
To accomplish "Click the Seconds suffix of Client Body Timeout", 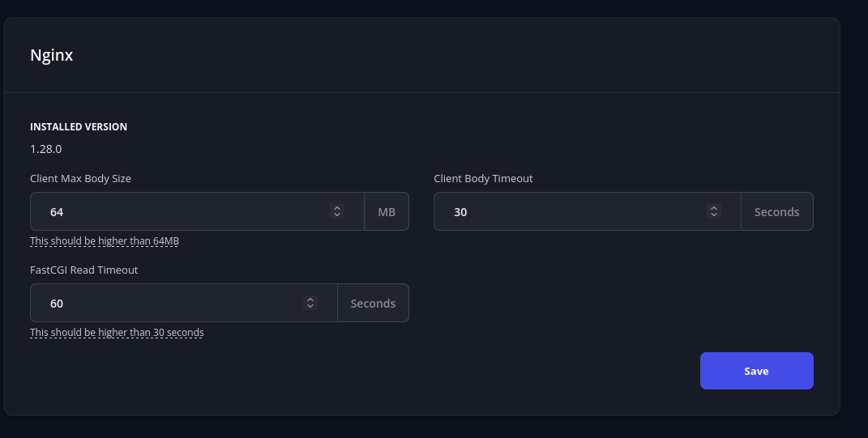I will [x=776, y=212].
